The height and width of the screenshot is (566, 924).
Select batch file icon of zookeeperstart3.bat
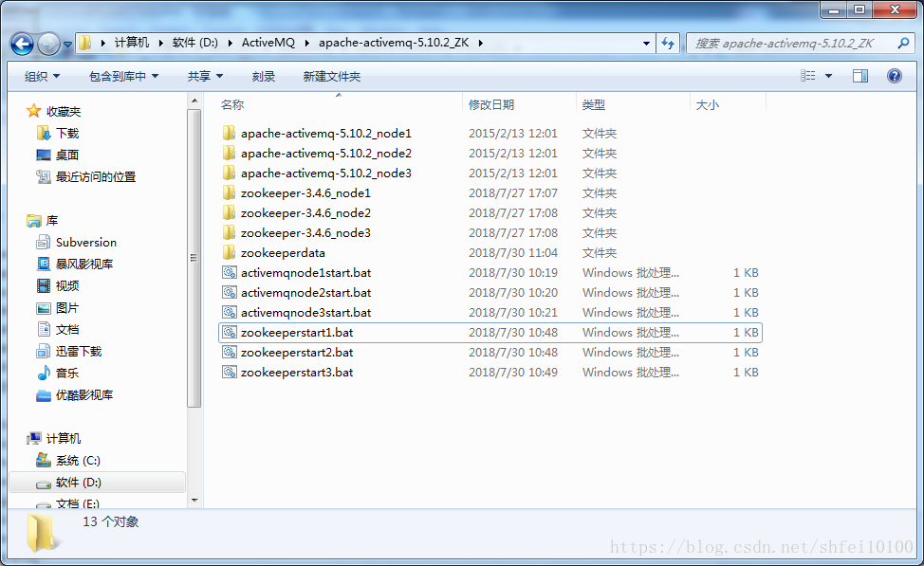[230, 373]
